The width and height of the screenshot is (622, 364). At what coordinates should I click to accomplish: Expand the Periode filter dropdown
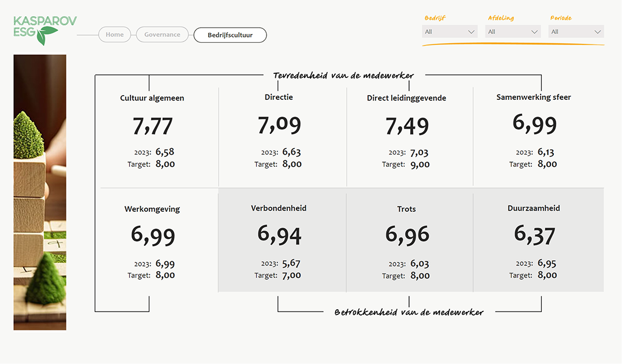[575, 31]
